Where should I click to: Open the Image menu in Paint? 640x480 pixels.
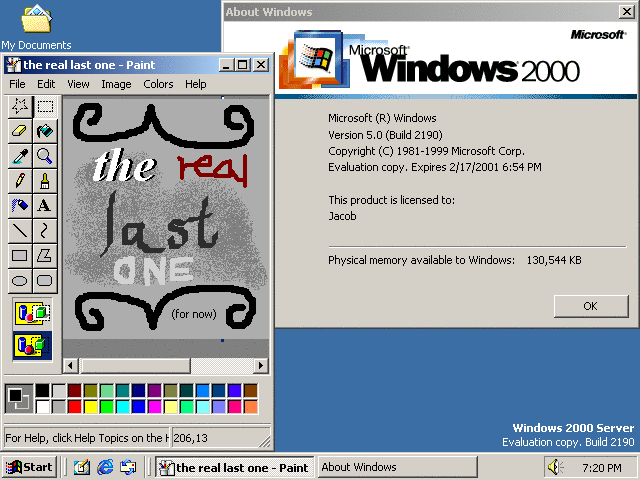[116, 84]
